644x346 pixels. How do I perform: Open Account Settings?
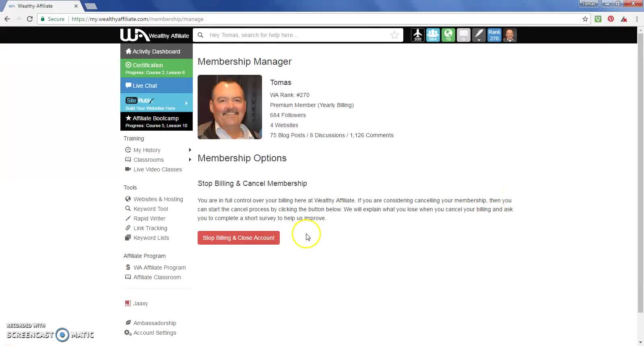point(155,333)
